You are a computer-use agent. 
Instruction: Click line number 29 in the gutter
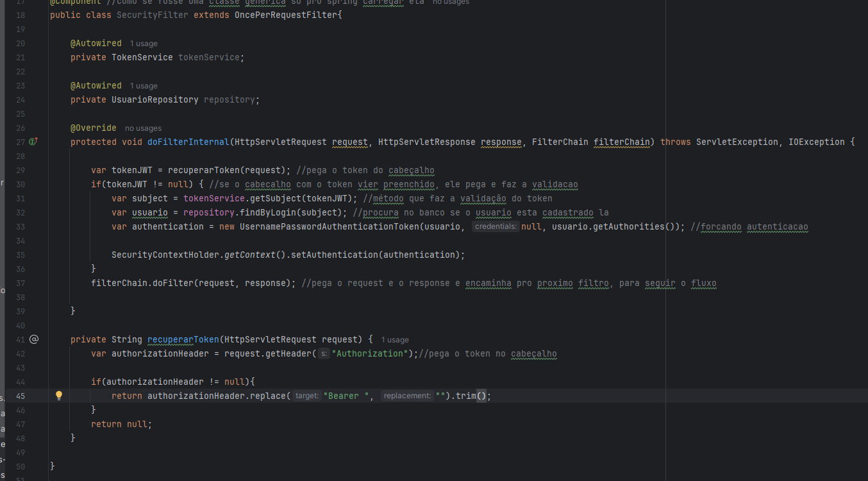19,170
